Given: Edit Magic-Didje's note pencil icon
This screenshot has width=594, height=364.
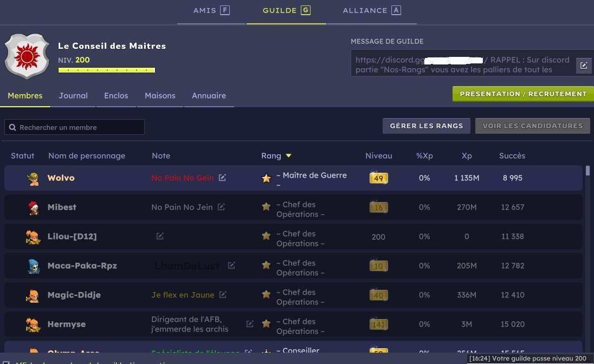Looking at the screenshot, I should coord(223,294).
